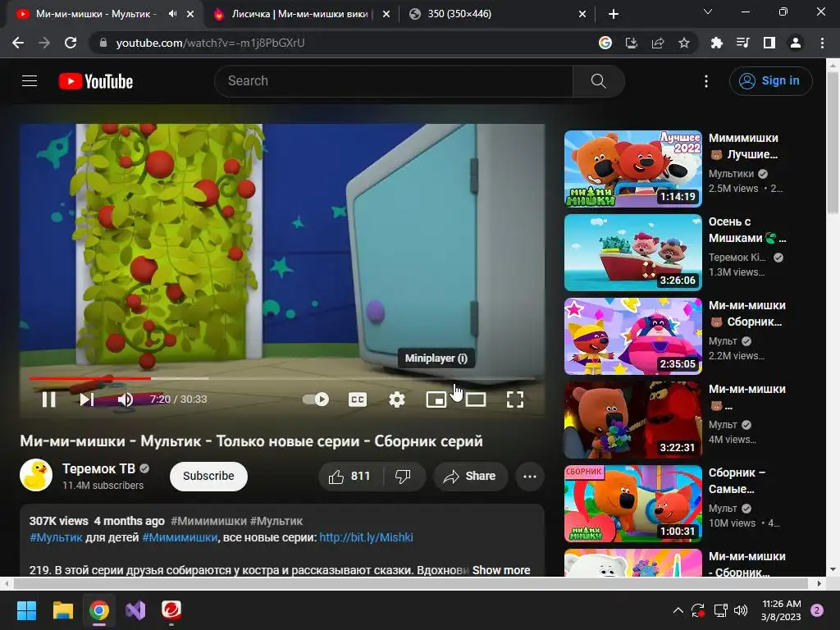Open the Chrome three-dot menu
The image size is (840, 630).
pyautogui.click(x=822, y=43)
